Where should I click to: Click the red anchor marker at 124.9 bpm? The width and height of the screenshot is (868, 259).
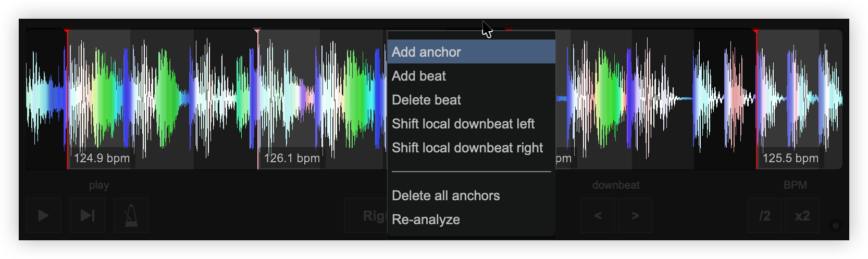coord(67,32)
